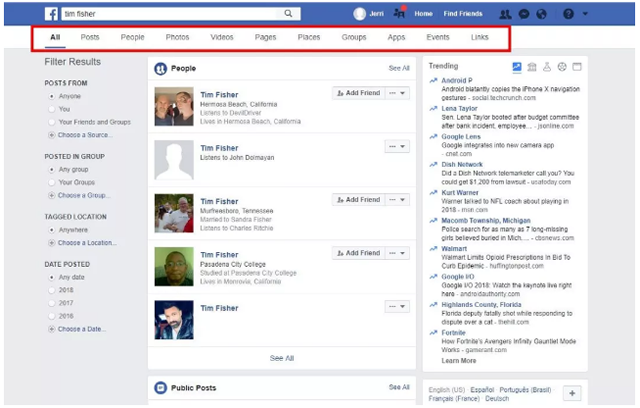
Task: Expand options menu for Hermosa Beach Tim Fisher
Action: (400, 92)
